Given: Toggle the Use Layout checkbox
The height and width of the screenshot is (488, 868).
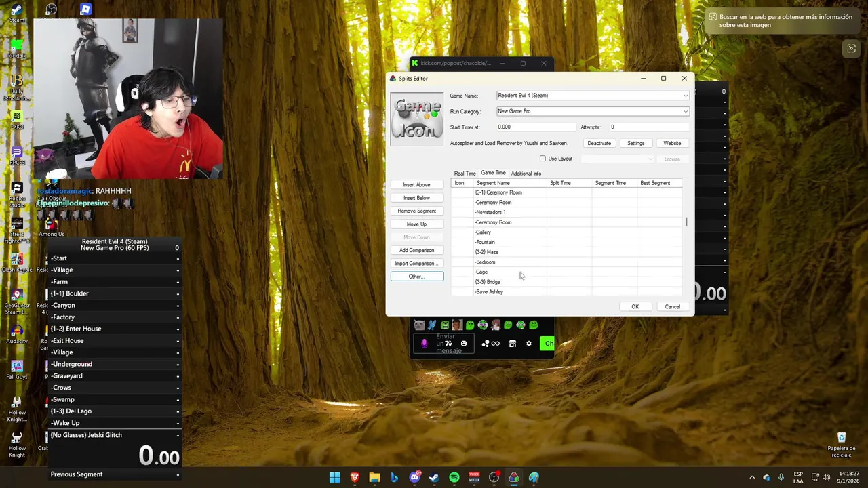Looking at the screenshot, I should pyautogui.click(x=542, y=159).
